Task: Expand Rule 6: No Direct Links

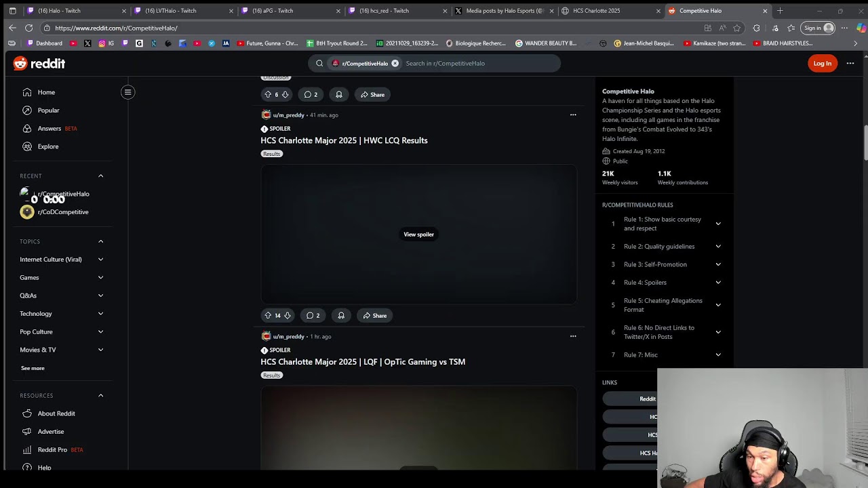Action: click(x=718, y=332)
